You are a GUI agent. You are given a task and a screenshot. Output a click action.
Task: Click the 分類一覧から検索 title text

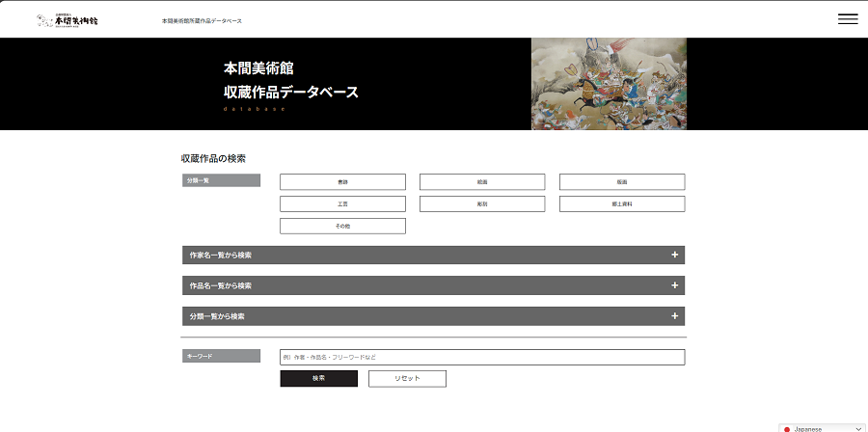coord(217,316)
